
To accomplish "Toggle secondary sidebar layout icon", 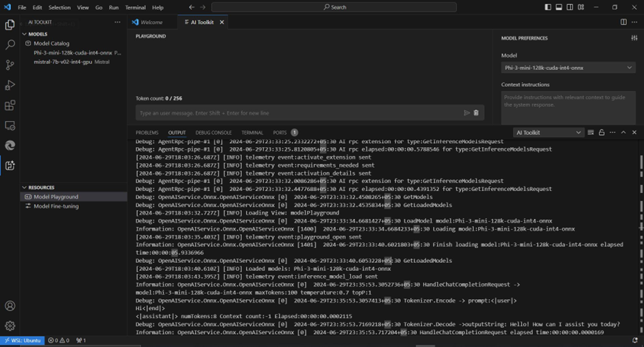I will [x=569, y=7].
